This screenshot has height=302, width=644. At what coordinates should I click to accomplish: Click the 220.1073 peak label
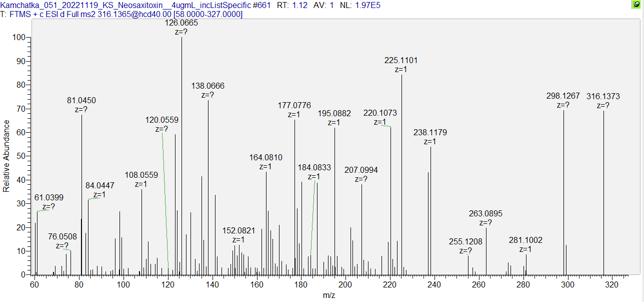[380, 113]
